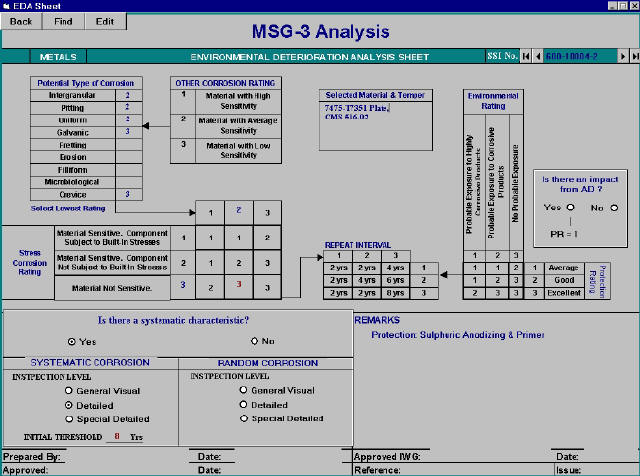Select Yes for systematic characteristic
Viewport: 640px width, 476px height.
pos(71,341)
